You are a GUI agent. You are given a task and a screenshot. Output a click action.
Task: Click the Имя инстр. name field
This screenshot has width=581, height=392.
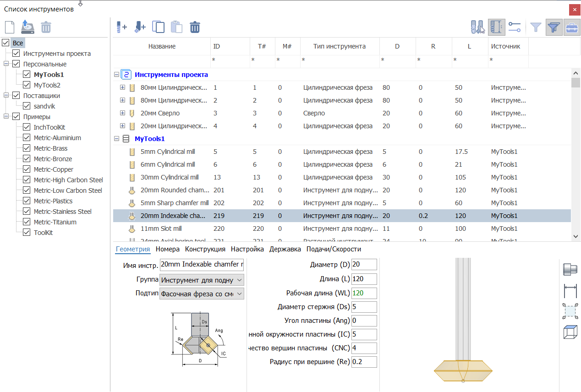[202, 264]
